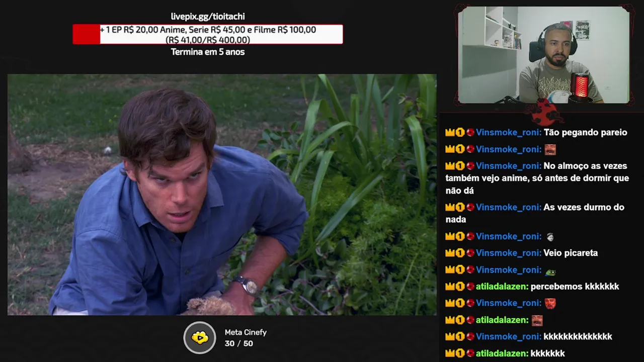Click the crown badge beside 'kkkkkkkkkkkkkk' message
644x362 pixels.
point(450,337)
